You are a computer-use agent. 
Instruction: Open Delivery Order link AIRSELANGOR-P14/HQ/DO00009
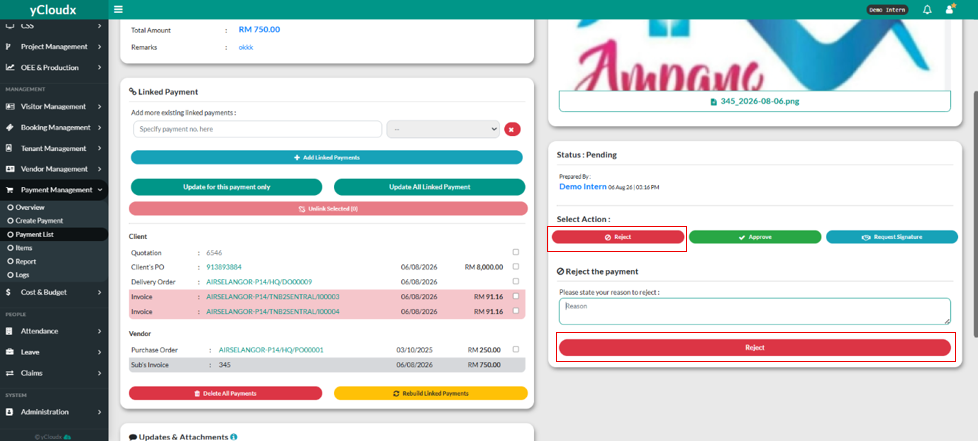pos(259,282)
